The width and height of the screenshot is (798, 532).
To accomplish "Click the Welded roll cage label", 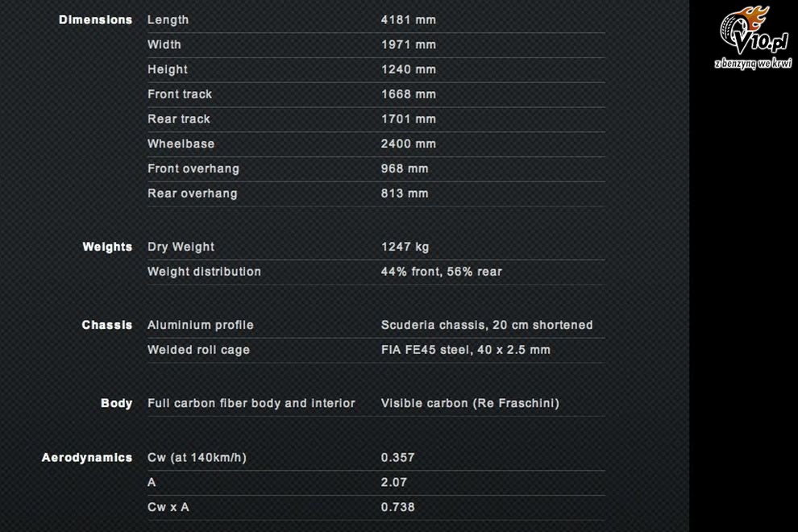I will [x=198, y=350].
